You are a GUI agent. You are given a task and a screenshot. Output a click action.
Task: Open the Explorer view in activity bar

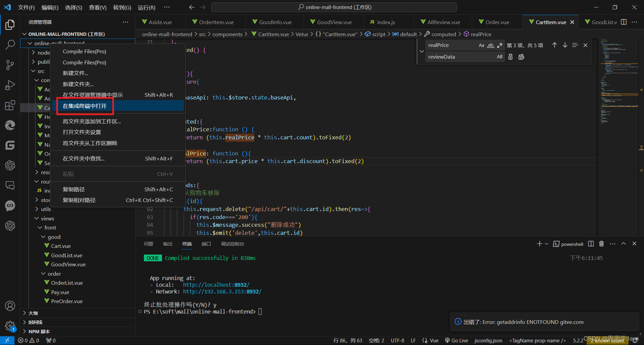click(x=10, y=24)
